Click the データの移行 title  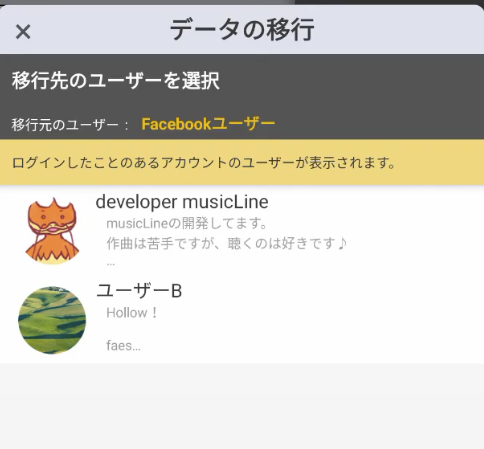pyautogui.click(x=242, y=30)
